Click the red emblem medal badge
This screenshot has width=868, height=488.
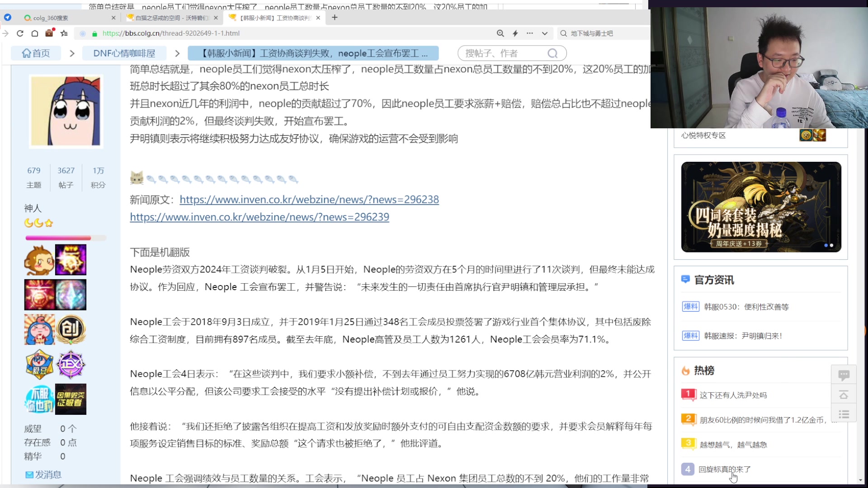(x=39, y=295)
